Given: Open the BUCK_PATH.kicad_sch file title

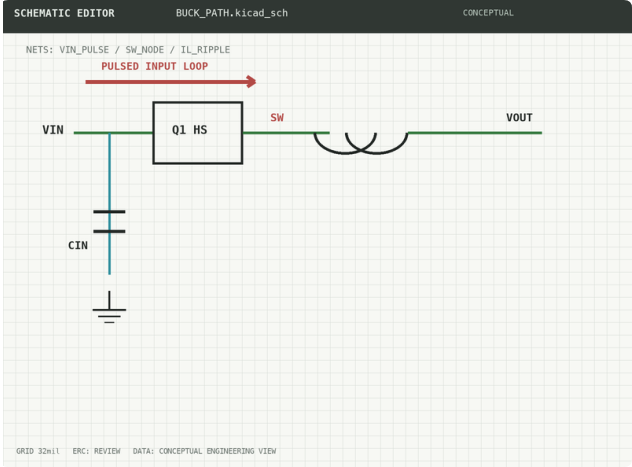Looking at the screenshot, I should (x=232, y=13).
